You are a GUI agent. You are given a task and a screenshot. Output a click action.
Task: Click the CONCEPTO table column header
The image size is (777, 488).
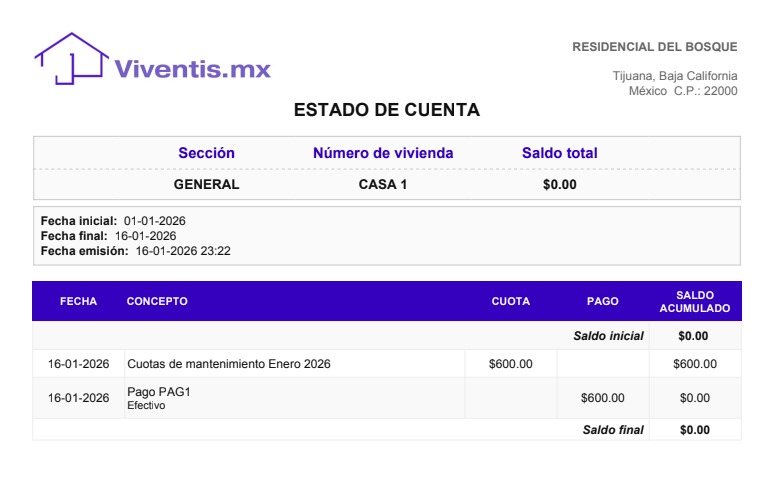[157, 301]
